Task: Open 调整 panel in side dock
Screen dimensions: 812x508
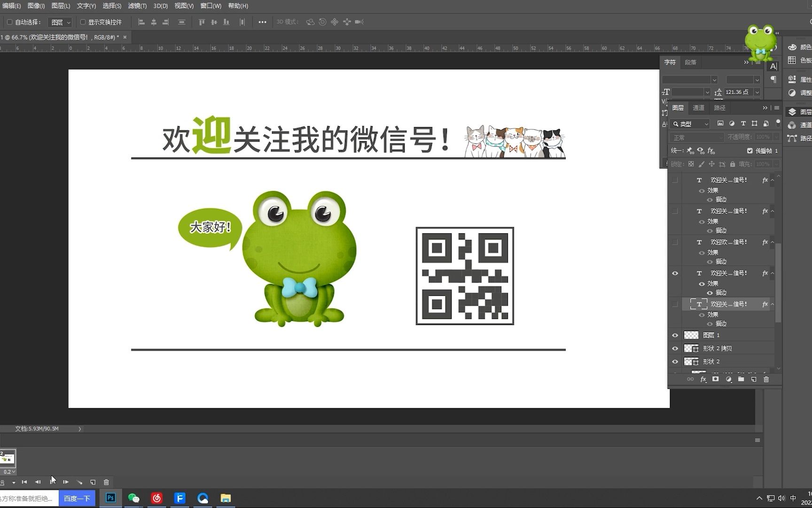Action: (x=800, y=93)
